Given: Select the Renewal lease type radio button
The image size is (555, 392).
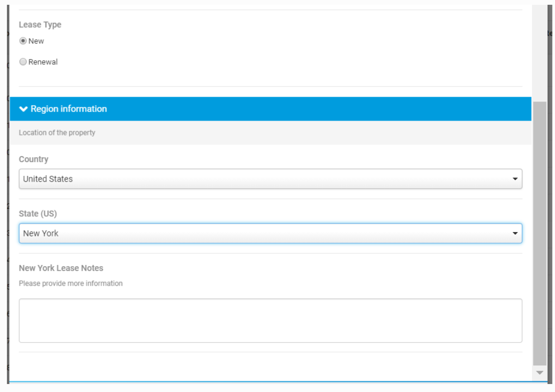Looking at the screenshot, I should click(23, 62).
